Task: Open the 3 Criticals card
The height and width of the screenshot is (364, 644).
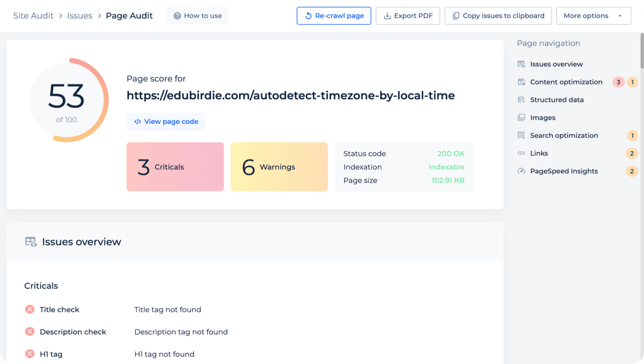Action: coord(175,167)
